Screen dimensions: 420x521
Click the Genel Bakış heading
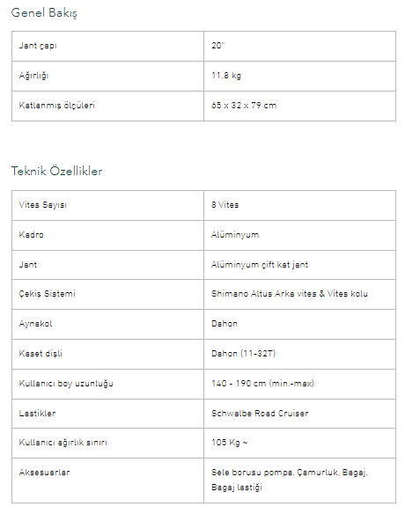[x=44, y=13]
